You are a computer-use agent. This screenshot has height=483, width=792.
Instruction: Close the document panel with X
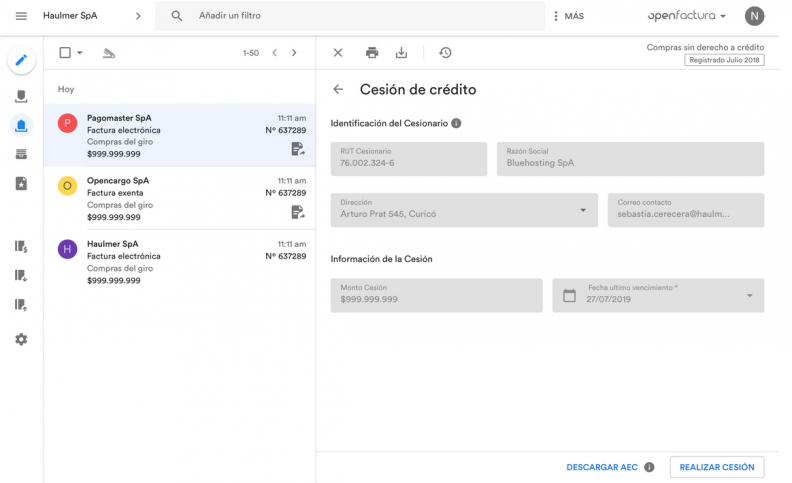pos(338,53)
